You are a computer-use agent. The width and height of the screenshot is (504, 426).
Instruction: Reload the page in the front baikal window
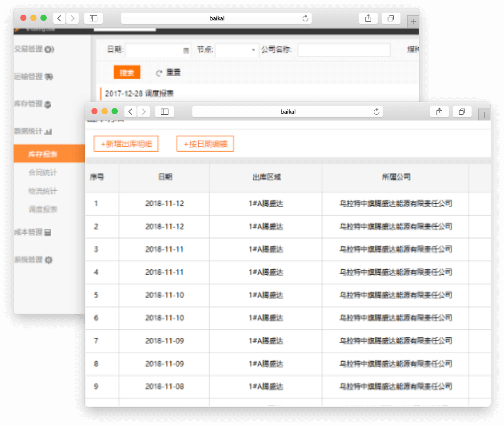pos(376,112)
